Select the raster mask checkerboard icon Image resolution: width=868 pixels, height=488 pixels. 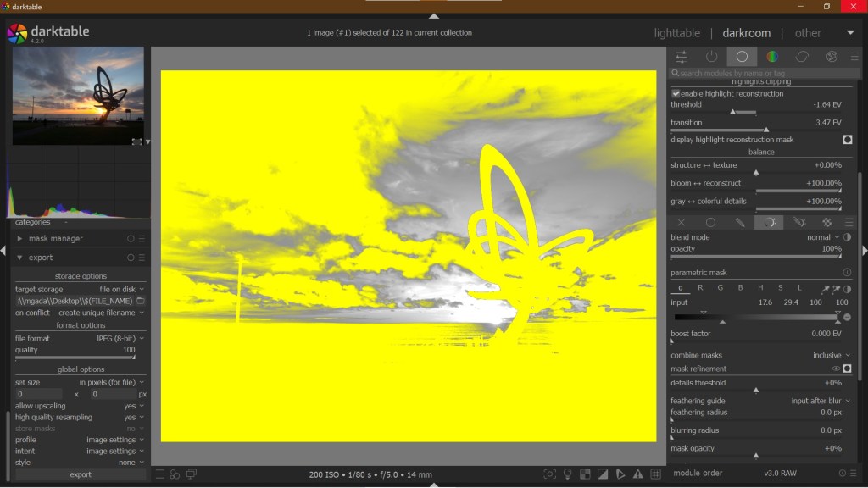(826, 223)
